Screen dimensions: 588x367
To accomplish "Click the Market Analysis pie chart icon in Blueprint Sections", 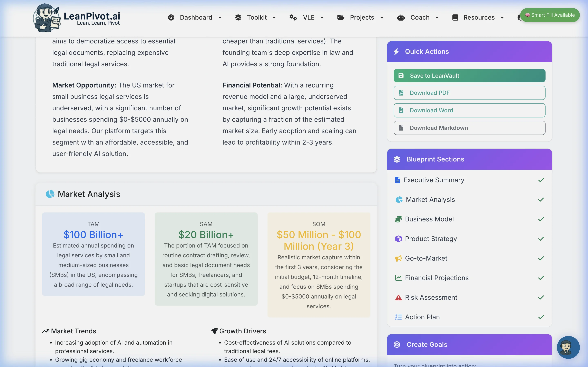I will (399, 200).
